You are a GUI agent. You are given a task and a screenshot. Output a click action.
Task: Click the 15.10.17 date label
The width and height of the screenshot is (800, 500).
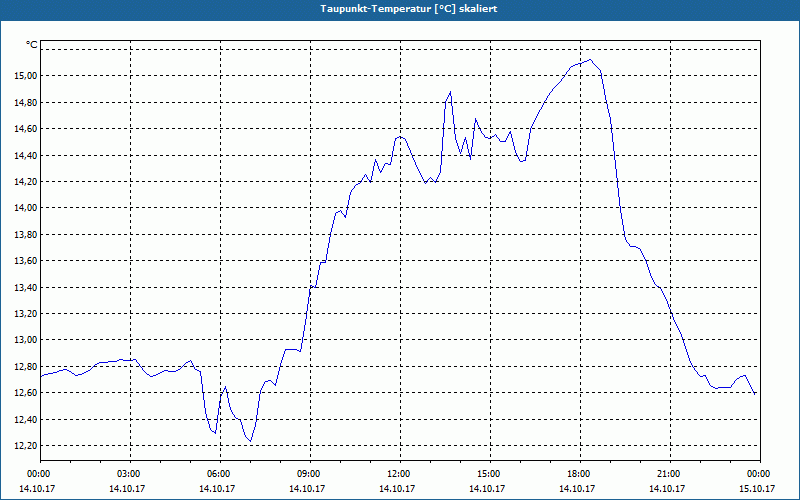[757, 489]
